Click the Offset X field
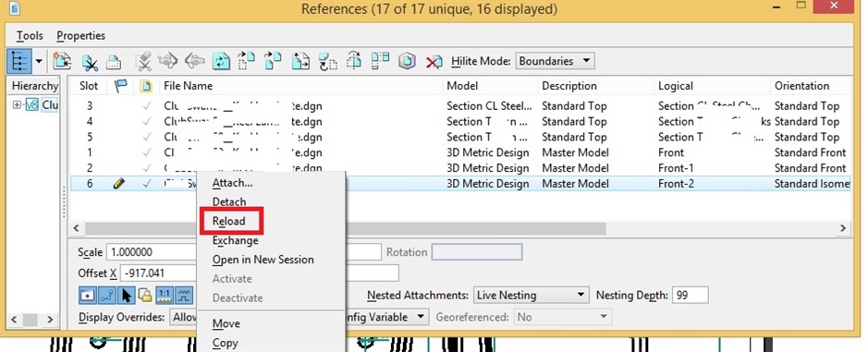 pos(158,273)
